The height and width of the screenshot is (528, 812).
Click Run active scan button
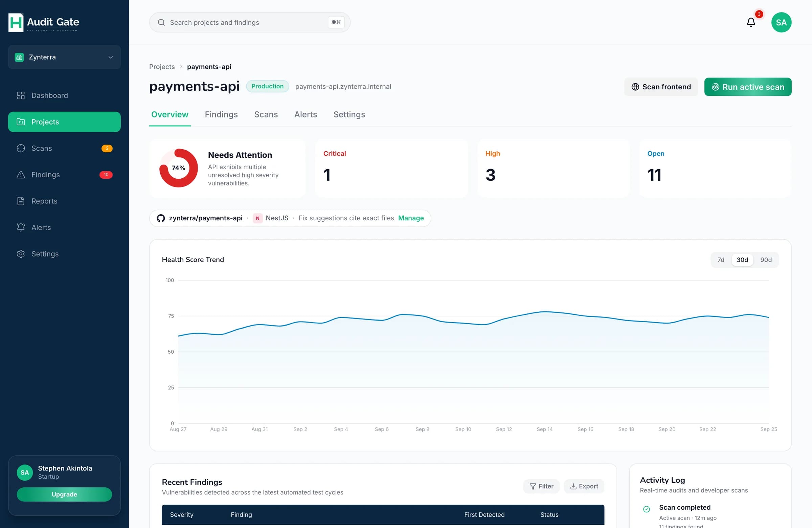pyautogui.click(x=748, y=87)
